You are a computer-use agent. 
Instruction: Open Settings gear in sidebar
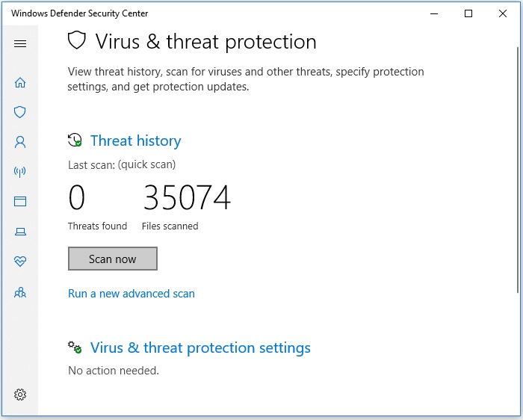[20, 395]
